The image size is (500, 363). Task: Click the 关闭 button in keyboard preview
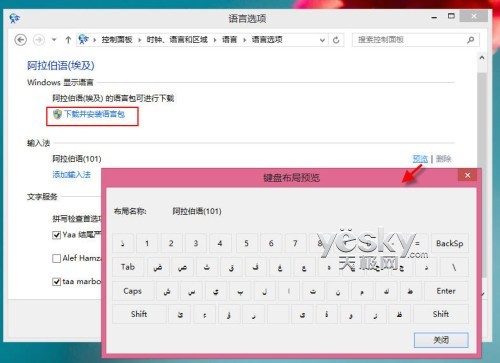pos(441,340)
